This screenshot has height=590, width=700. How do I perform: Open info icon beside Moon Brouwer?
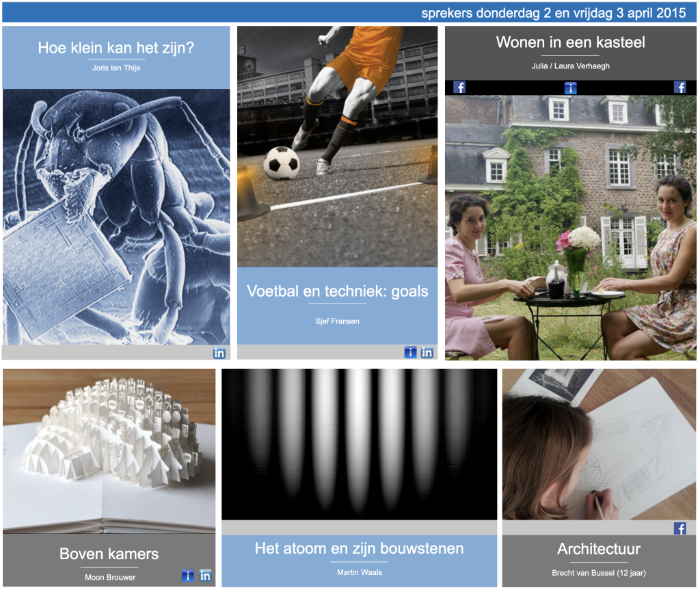click(x=188, y=576)
